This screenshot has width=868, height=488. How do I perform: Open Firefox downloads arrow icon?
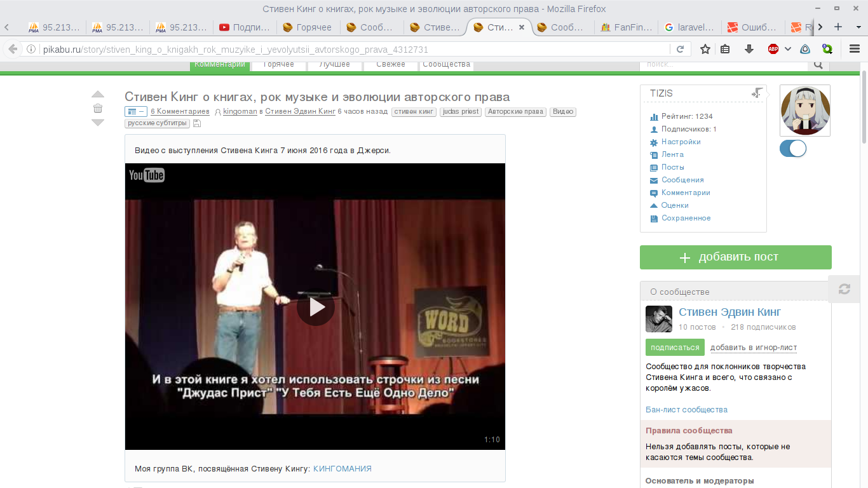[x=749, y=49]
